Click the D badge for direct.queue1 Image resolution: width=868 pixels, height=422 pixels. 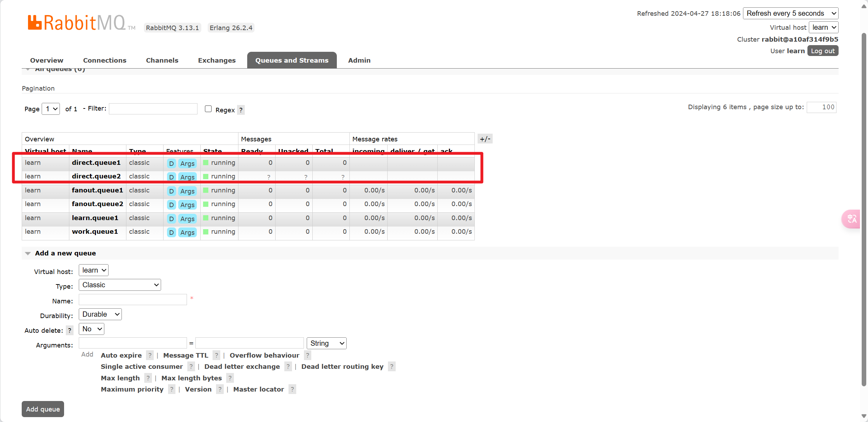point(171,163)
